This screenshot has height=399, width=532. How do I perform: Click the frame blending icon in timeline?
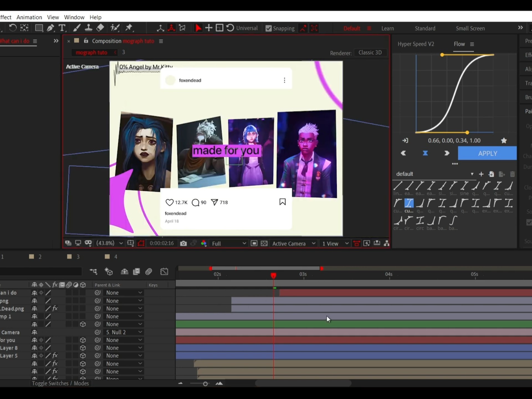point(136,272)
